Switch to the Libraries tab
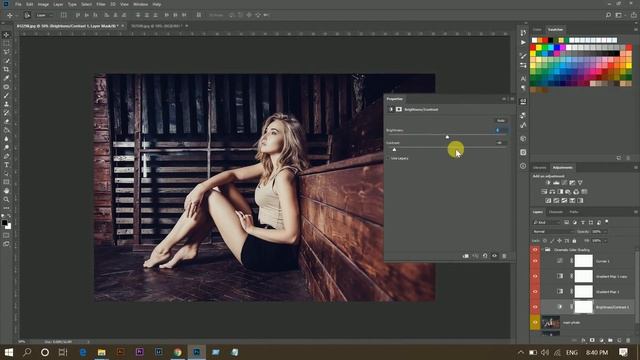This screenshot has width=640, height=360. coord(539,167)
